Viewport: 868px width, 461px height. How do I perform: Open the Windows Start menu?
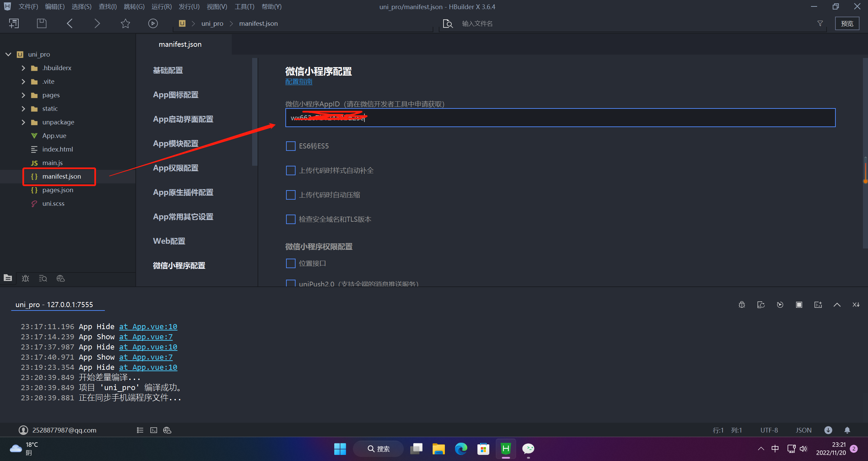click(340, 449)
